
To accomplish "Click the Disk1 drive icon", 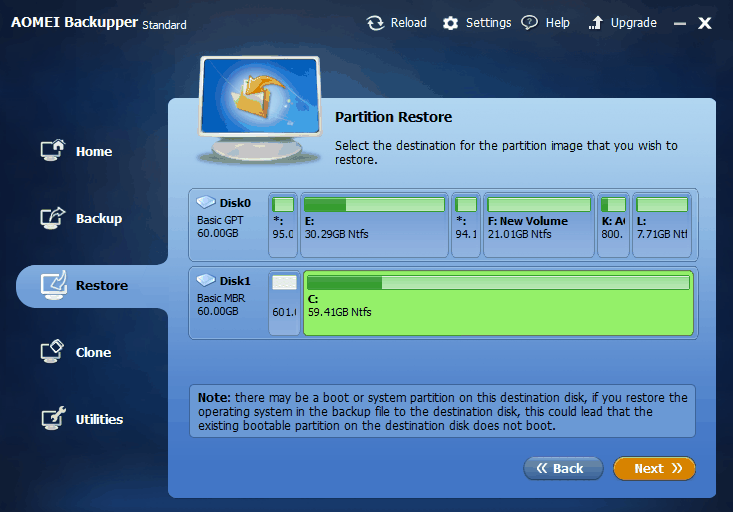I will (x=206, y=280).
